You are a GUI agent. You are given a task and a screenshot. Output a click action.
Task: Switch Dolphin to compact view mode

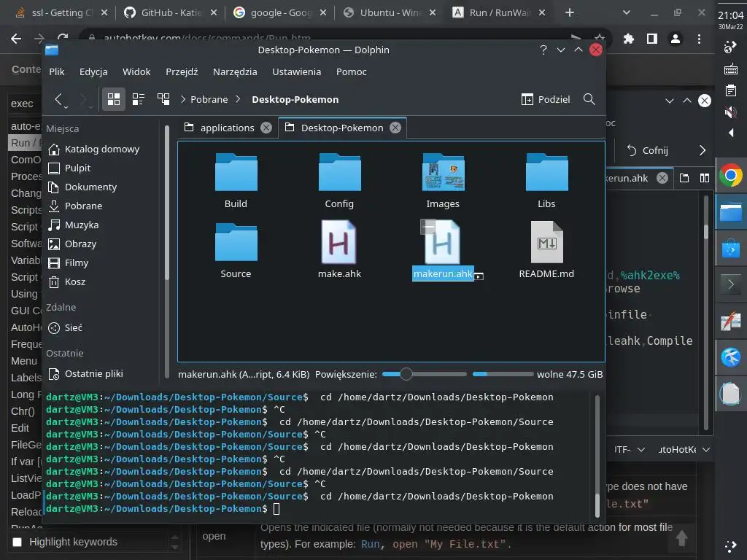139,99
